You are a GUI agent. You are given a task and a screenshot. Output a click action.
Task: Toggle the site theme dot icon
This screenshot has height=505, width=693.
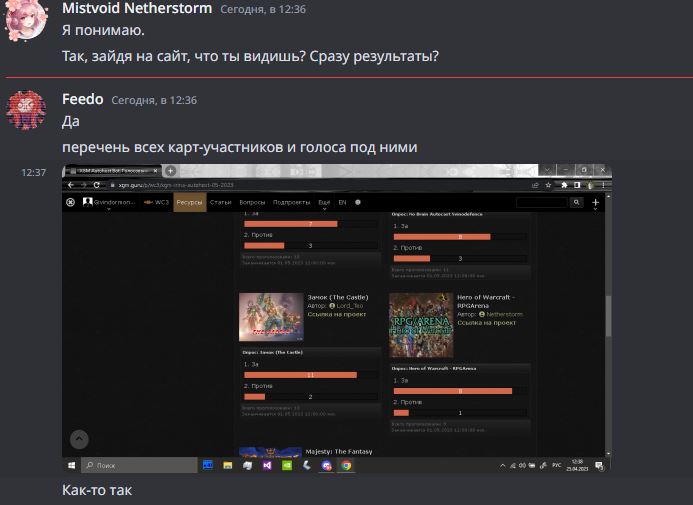(x=358, y=202)
